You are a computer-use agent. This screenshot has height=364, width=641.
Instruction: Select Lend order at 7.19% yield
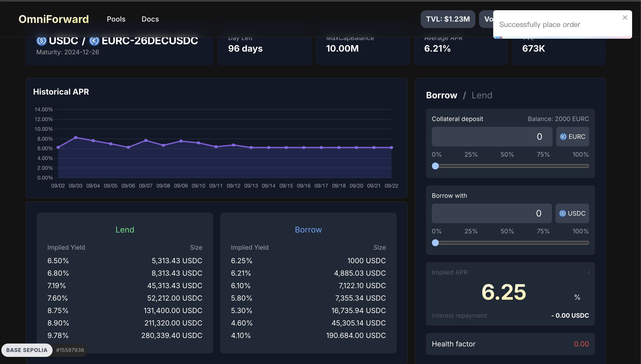click(x=125, y=286)
